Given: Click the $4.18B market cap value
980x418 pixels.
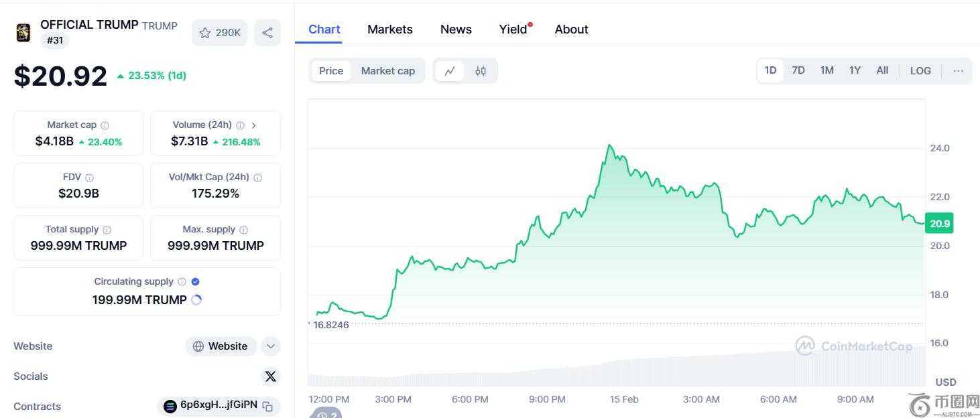Looking at the screenshot, I should click(54, 141).
